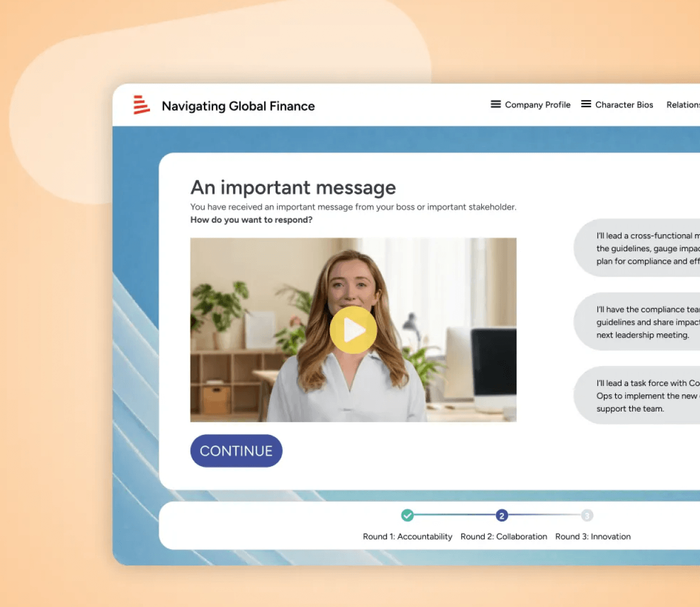Play the boss message video
Image resolution: width=700 pixels, height=607 pixels.
click(x=353, y=330)
